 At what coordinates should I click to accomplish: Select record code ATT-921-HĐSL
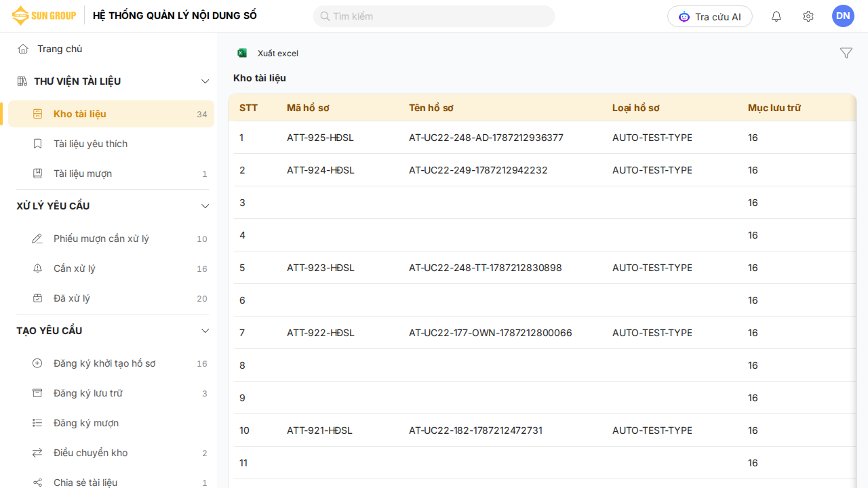coord(320,430)
